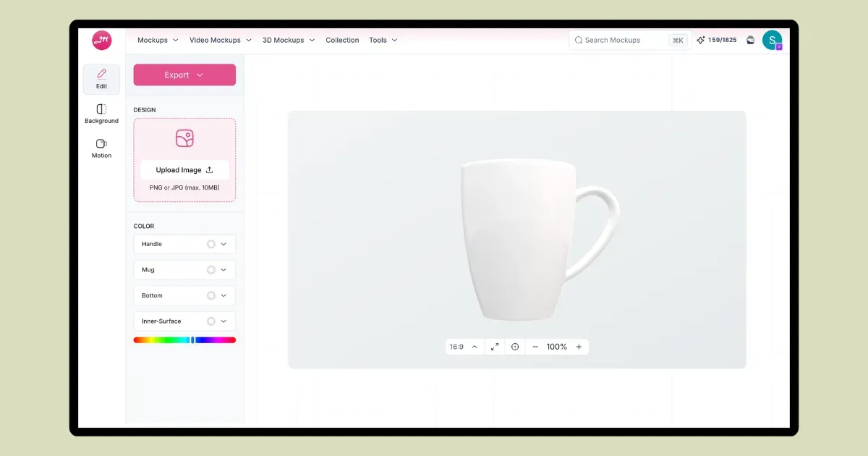Select the Edit panel in sidebar

tap(102, 79)
